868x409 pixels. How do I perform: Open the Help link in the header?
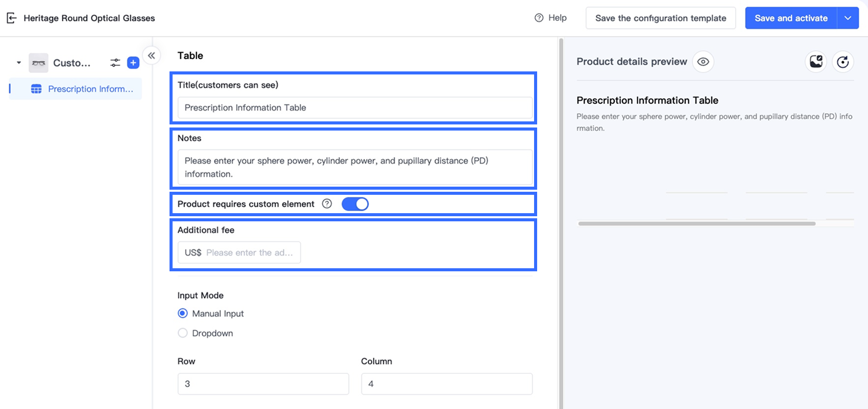coord(550,18)
